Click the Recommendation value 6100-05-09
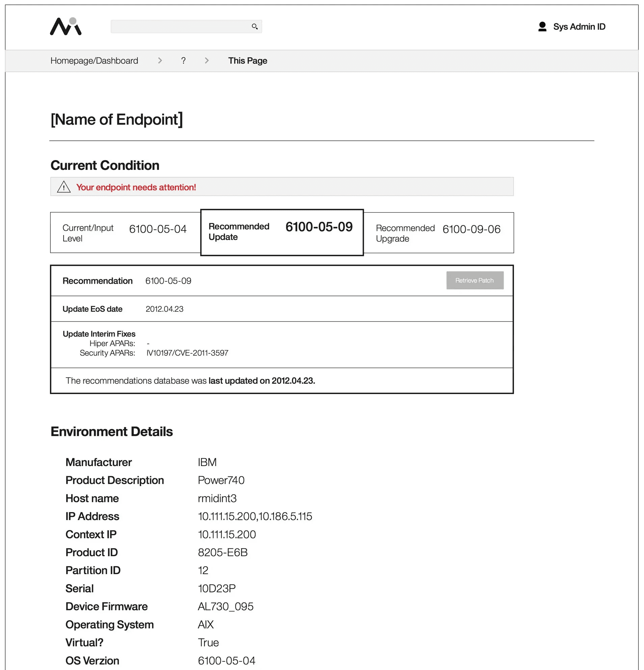Image resolution: width=644 pixels, height=670 pixels. pyautogui.click(x=168, y=281)
